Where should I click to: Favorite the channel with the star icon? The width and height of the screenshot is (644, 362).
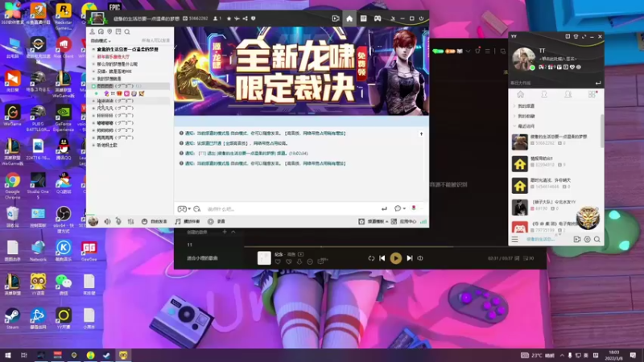pyautogui.click(x=229, y=19)
